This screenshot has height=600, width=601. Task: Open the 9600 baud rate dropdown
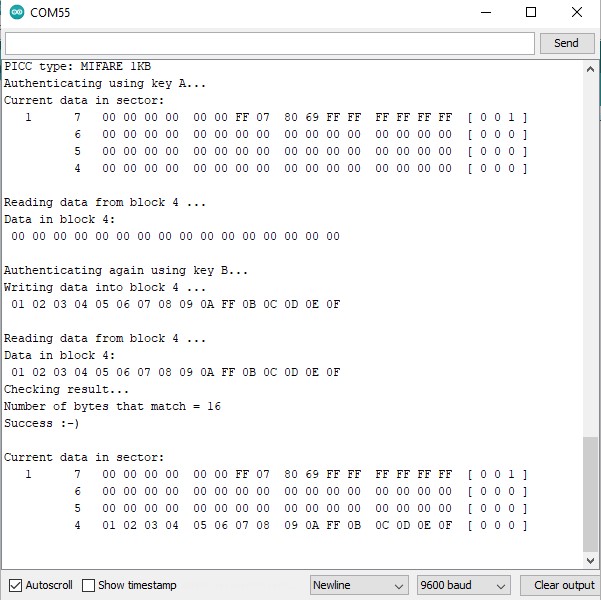coord(463,585)
